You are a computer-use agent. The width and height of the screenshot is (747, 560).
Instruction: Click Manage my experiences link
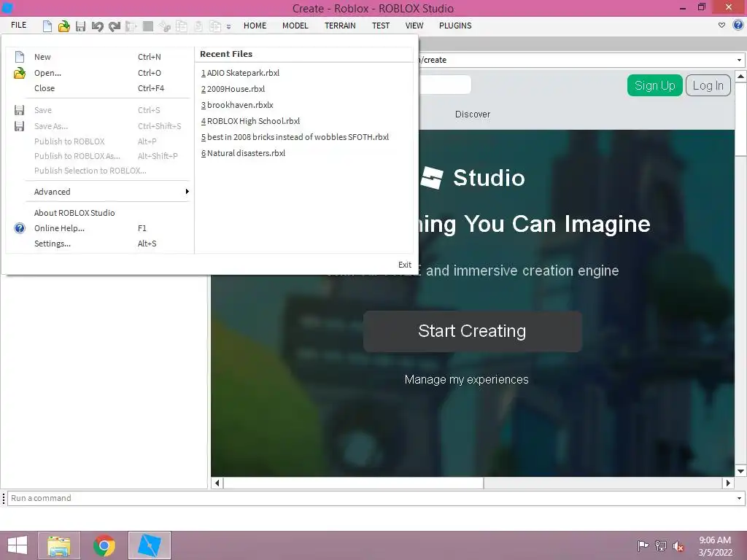[466, 379]
